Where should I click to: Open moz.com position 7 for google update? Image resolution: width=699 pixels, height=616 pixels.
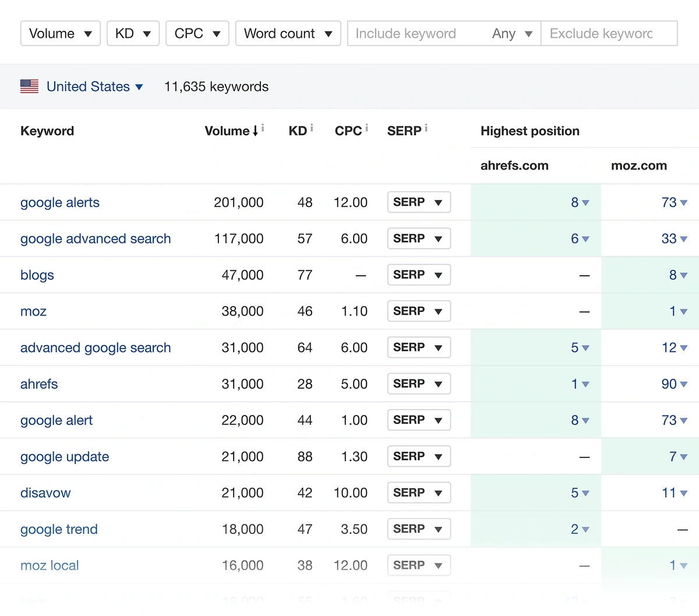point(679,456)
